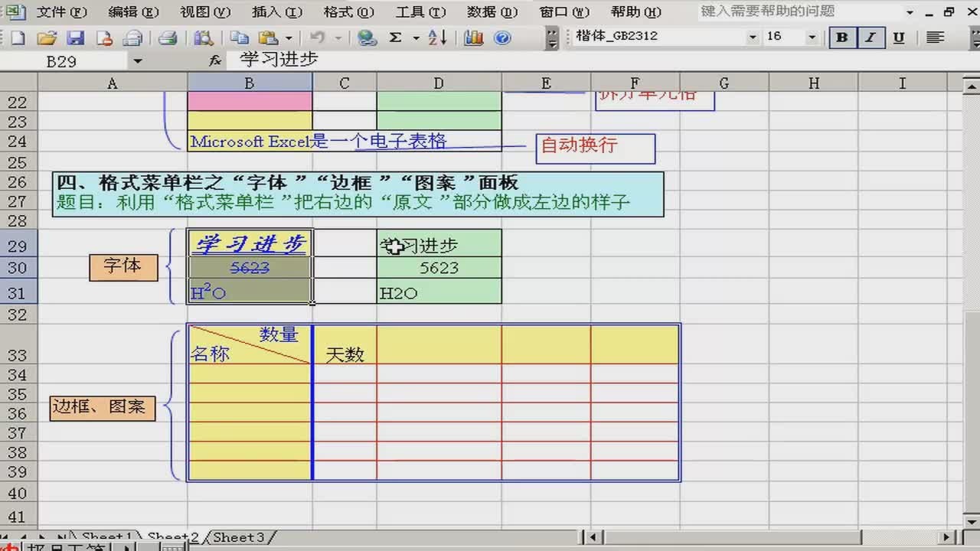This screenshot has height=551, width=980.
Task: Click the Name Box showing B29
Action: pyautogui.click(x=65, y=61)
